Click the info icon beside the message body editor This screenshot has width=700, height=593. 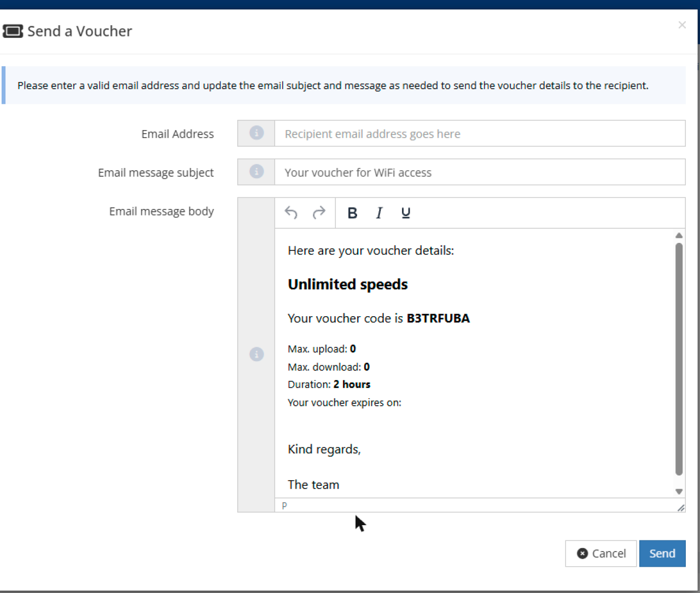(256, 354)
